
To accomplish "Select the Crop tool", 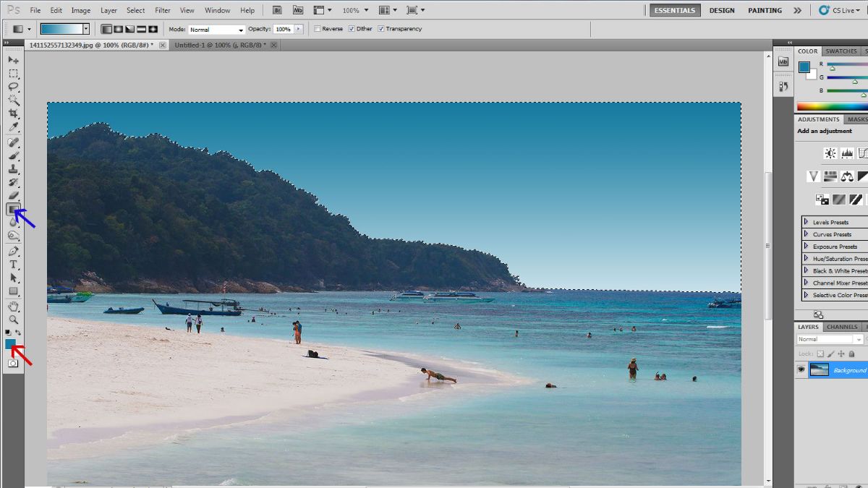I will (x=13, y=114).
